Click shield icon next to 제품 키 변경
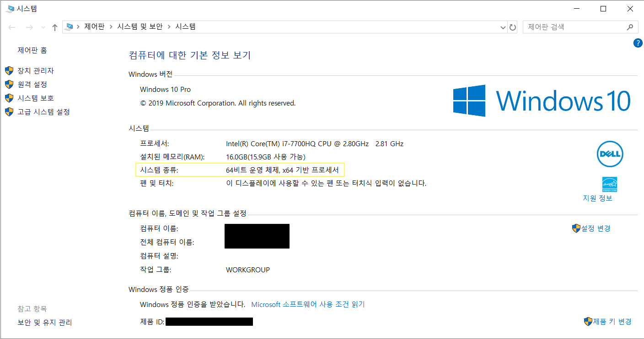644x339 pixels. pyautogui.click(x=588, y=322)
